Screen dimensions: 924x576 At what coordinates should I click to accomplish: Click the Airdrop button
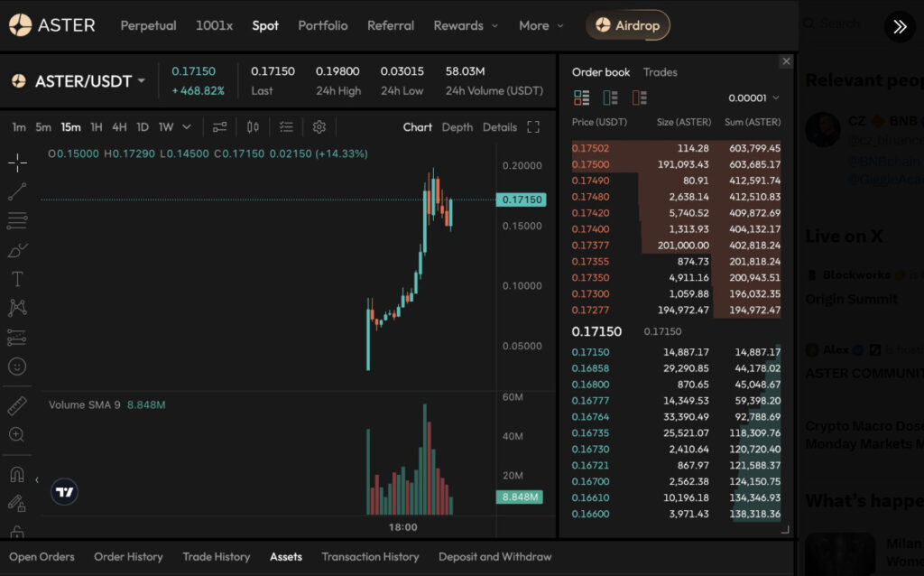coord(628,25)
